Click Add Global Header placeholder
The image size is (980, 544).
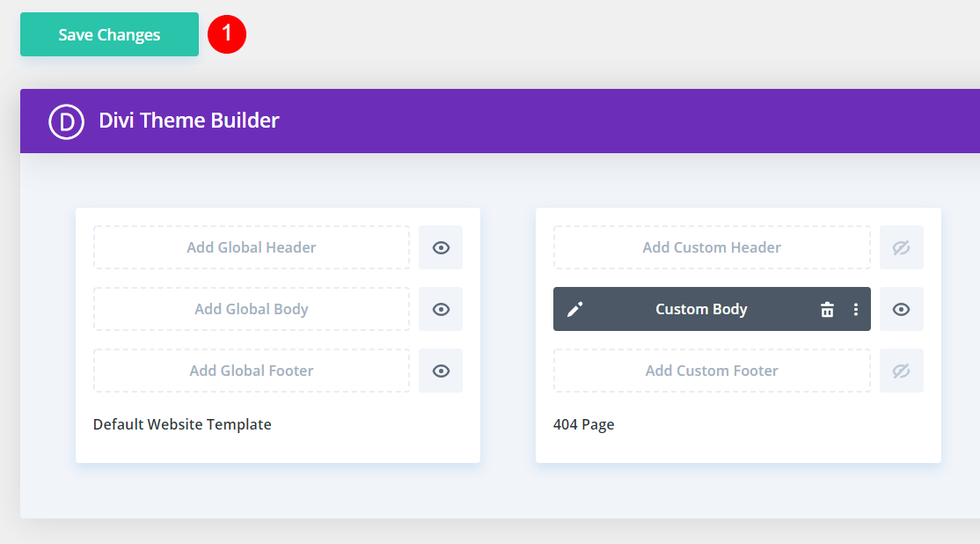pos(251,247)
